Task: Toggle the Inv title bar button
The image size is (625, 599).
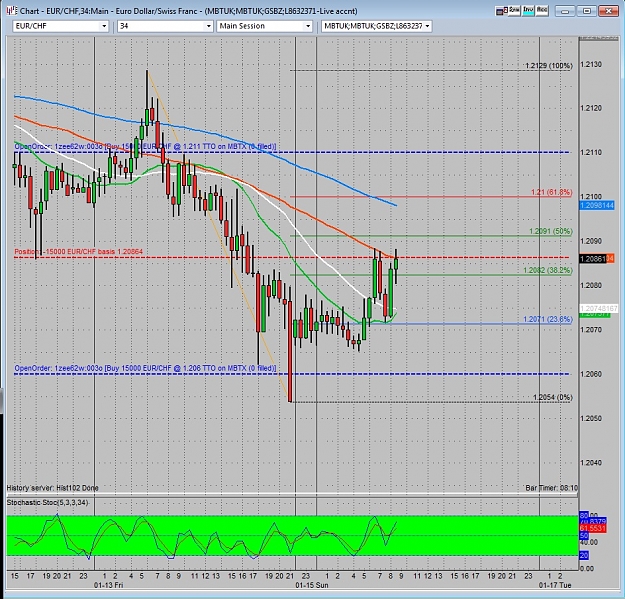Action: [x=528, y=11]
